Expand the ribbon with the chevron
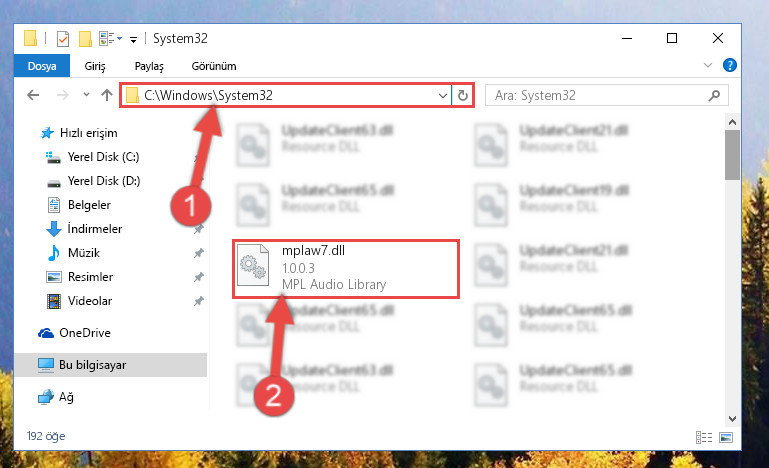Viewport: 769px width, 468px height. (x=708, y=65)
